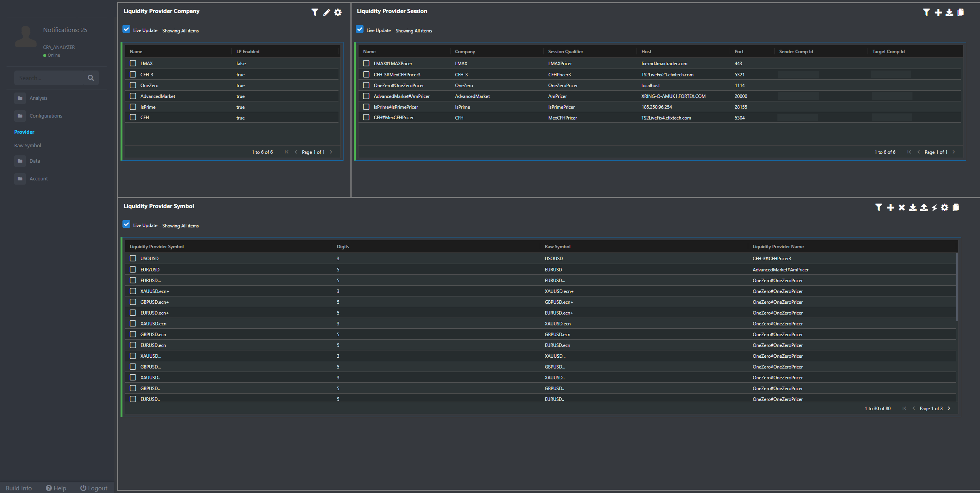The width and height of the screenshot is (980, 493).
Task: Expand the Analysis folder in sidebar
Action: (x=38, y=98)
